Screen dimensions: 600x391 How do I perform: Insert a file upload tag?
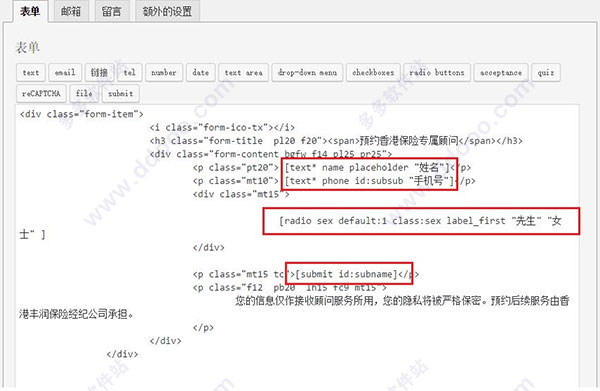[x=84, y=93]
